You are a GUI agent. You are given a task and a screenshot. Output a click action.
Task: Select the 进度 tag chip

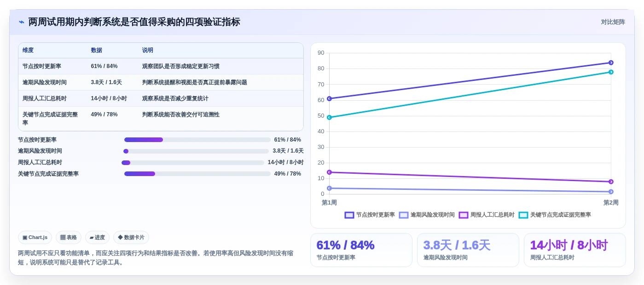pyautogui.click(x=97, y=237)
